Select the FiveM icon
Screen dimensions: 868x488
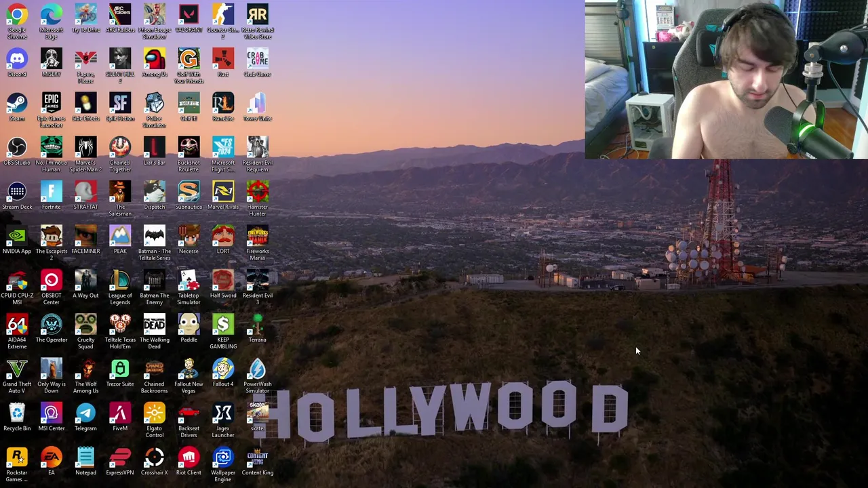point(120,412)
